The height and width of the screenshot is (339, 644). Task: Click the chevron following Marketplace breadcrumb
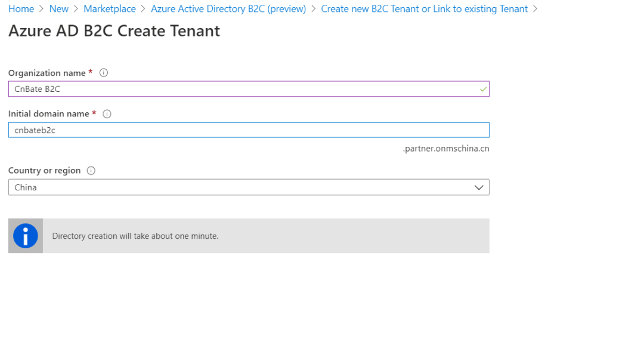[x=143, y=9]
